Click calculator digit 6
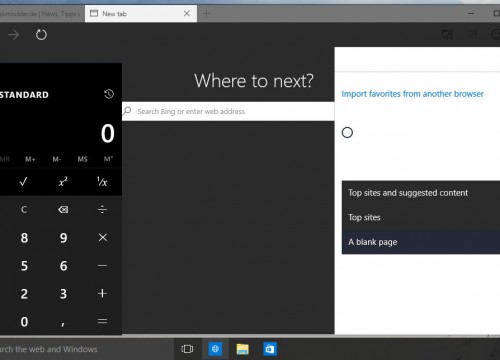Screen dimensions: 500x360 [63, 266]
